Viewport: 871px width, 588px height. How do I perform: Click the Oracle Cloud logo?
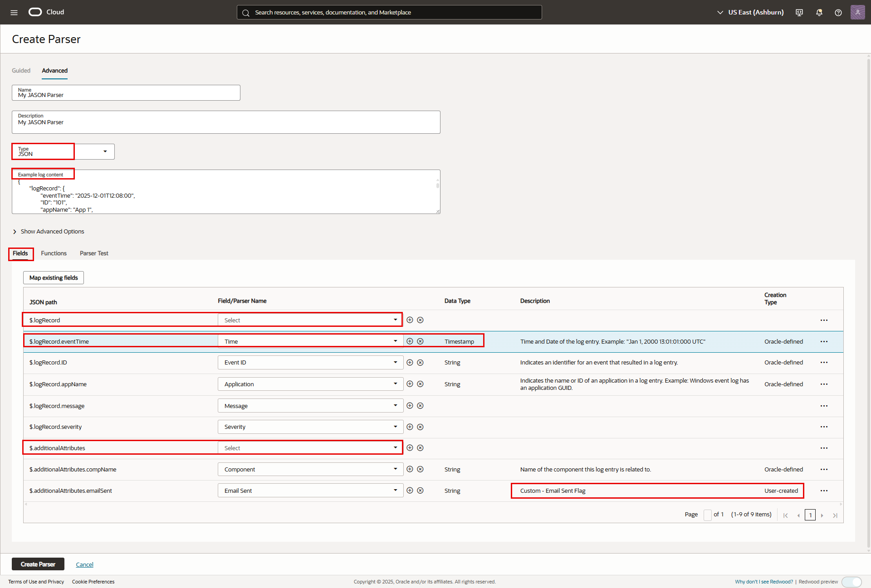(x=34, y=12)
